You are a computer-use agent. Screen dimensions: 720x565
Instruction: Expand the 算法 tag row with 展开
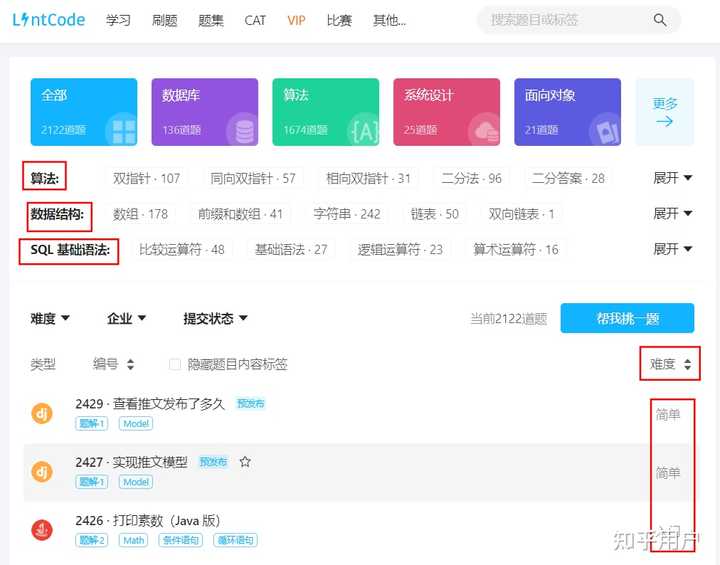click(x=672, y=178)
